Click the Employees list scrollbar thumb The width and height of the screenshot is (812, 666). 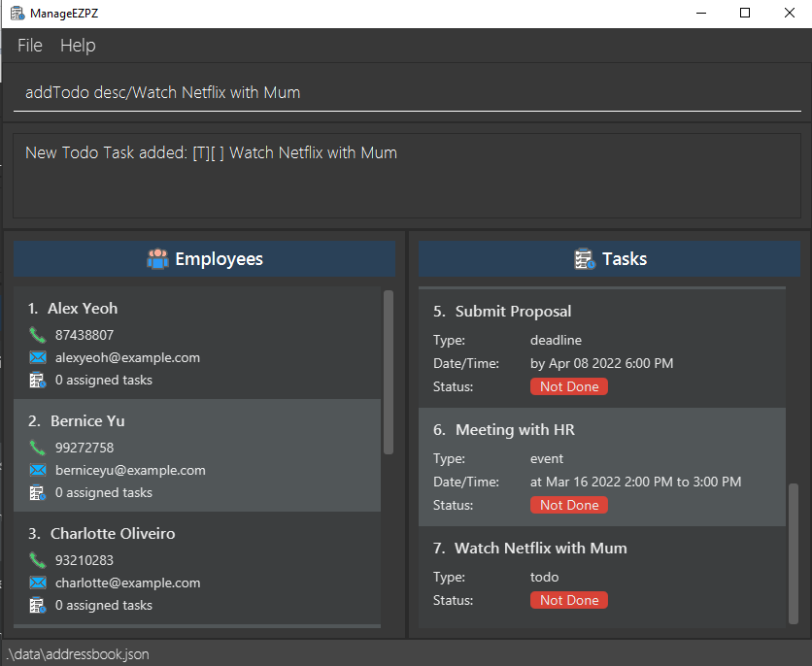[389, 372]
